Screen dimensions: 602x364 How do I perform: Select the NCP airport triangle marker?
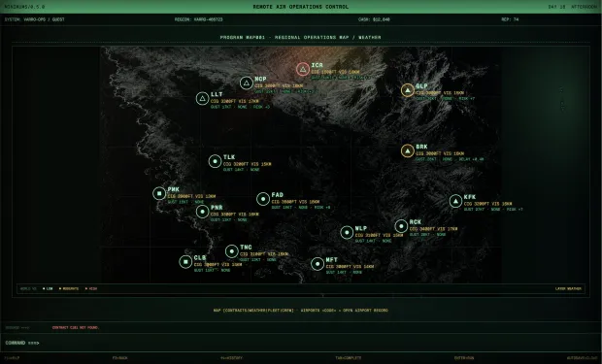click(x=247, y=83)
